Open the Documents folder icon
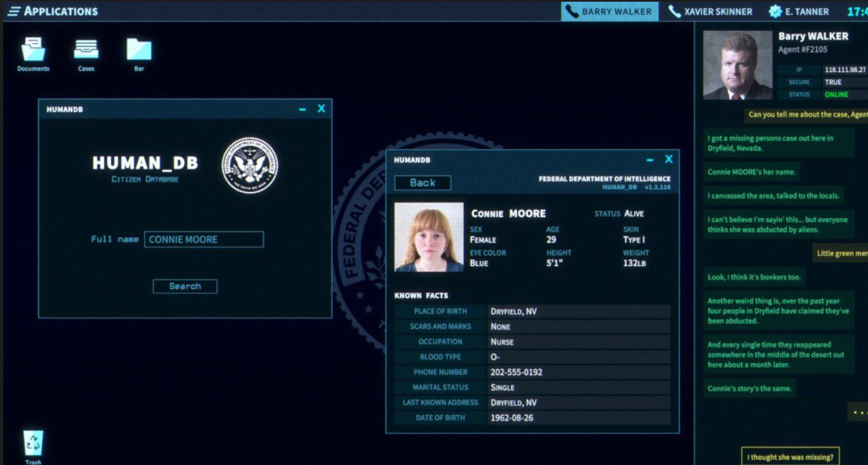The image size is (868, 465). [33, 50]
